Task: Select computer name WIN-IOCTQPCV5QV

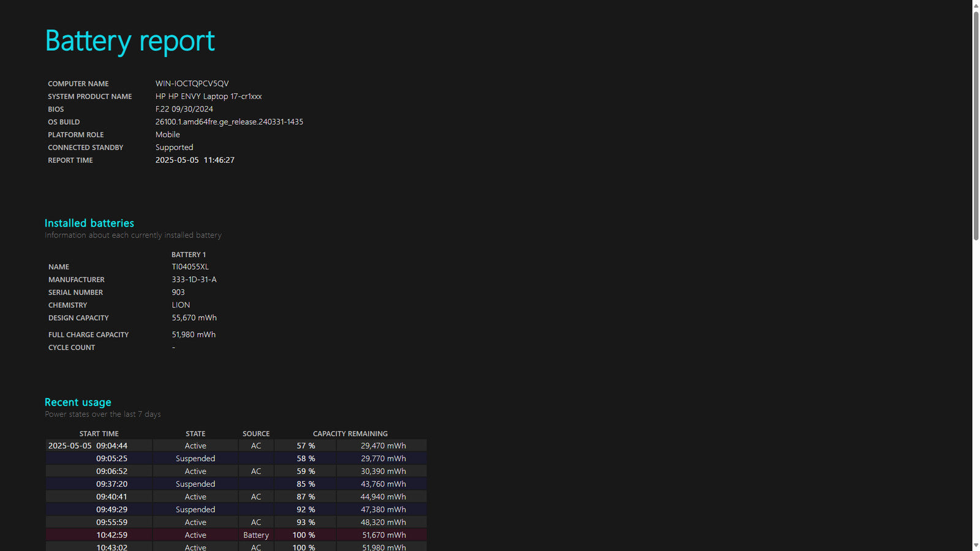Action: coord(192,83)
